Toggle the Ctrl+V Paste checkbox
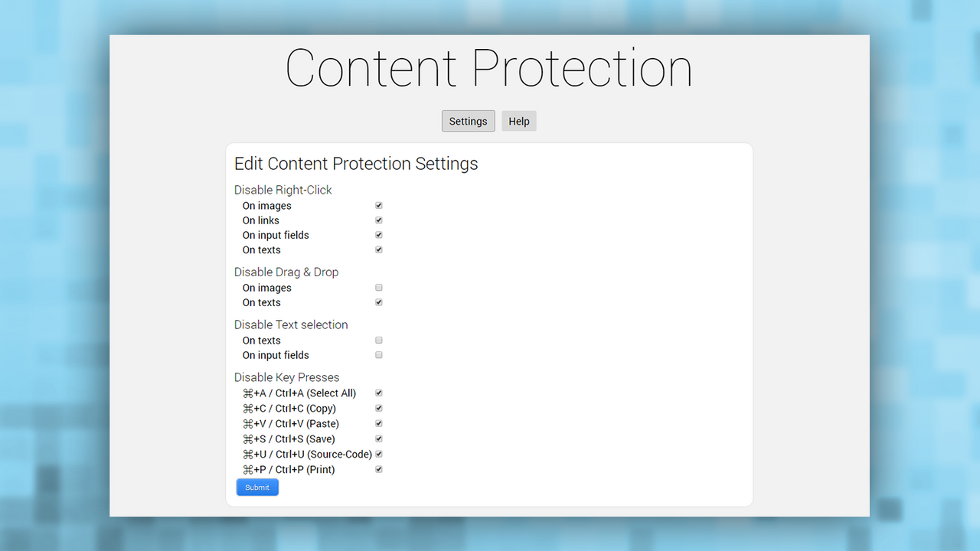Viewport: 980px width, 551px height. tap(378, 423)
